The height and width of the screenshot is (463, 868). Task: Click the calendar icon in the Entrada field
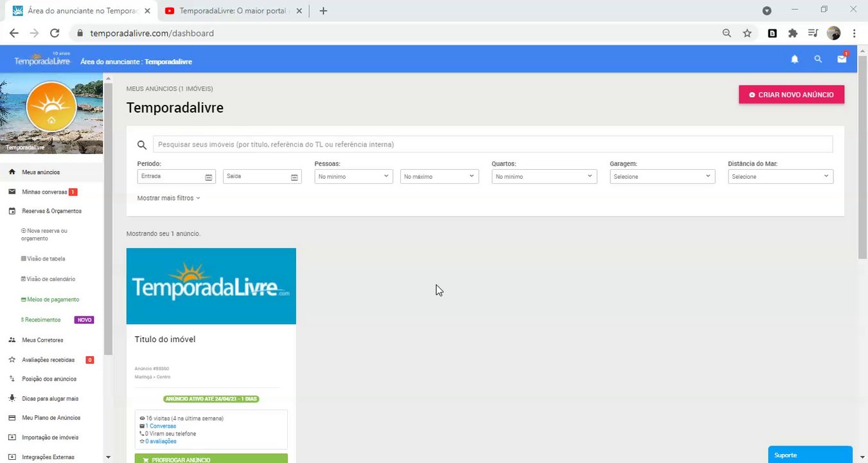[209, 177]
